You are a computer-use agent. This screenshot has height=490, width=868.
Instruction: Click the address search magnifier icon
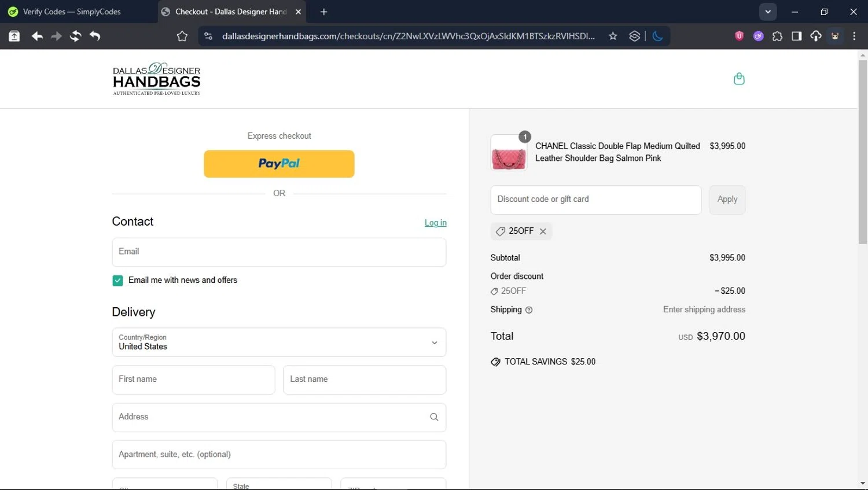pyautogui.click(x=434, y=417)
